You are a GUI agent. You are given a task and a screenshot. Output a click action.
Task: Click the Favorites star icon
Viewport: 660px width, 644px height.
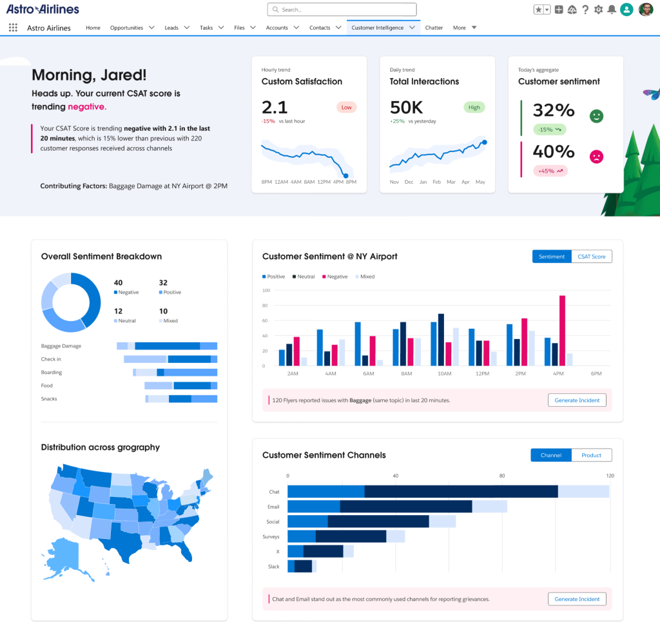pyautogui.click(x=538, y=10)
